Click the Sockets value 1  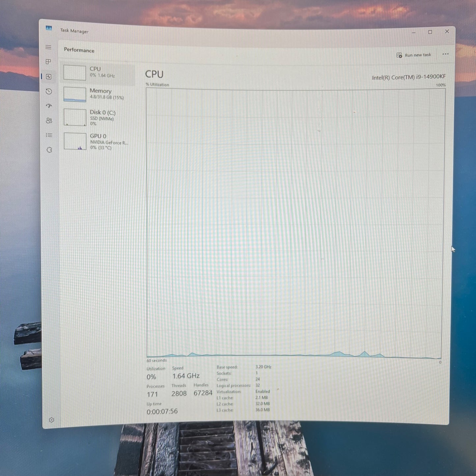pos(257,373)
